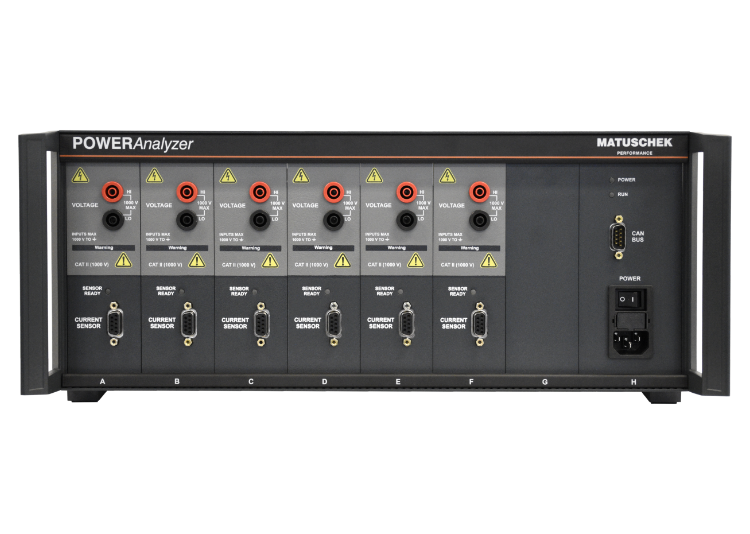The height and width of the screenshot is (534, 750).
Task: Click the INPUTS MAX text in slot F
Action: pos(450,234)
